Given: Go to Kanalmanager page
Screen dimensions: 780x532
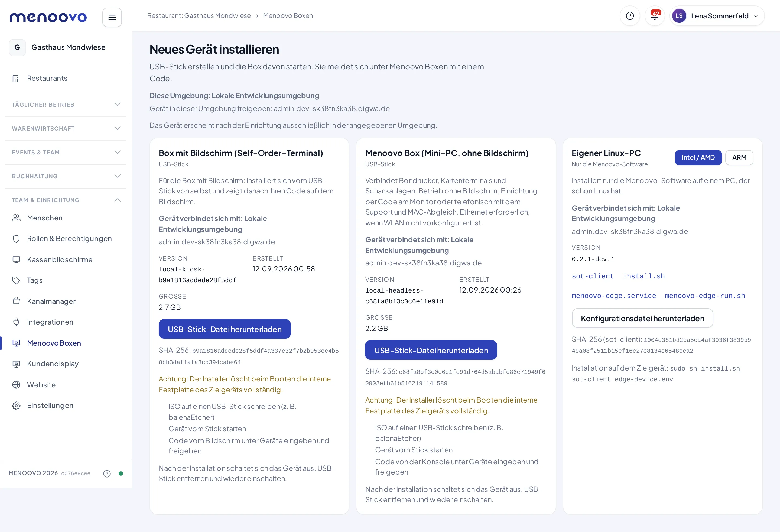Looking at the screenshot, I should point(66,301).
